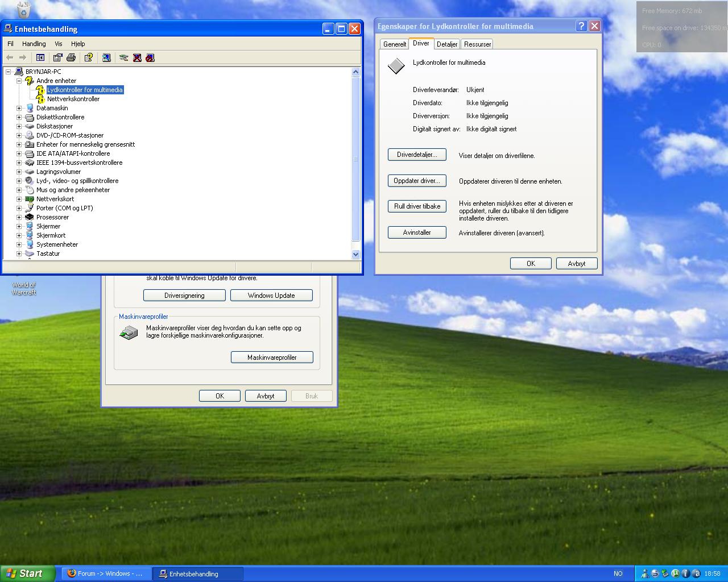Expand the Prosessorer node
Image resolution: width=728 pixels, height=582 pixels.
(x=19, y=217)
